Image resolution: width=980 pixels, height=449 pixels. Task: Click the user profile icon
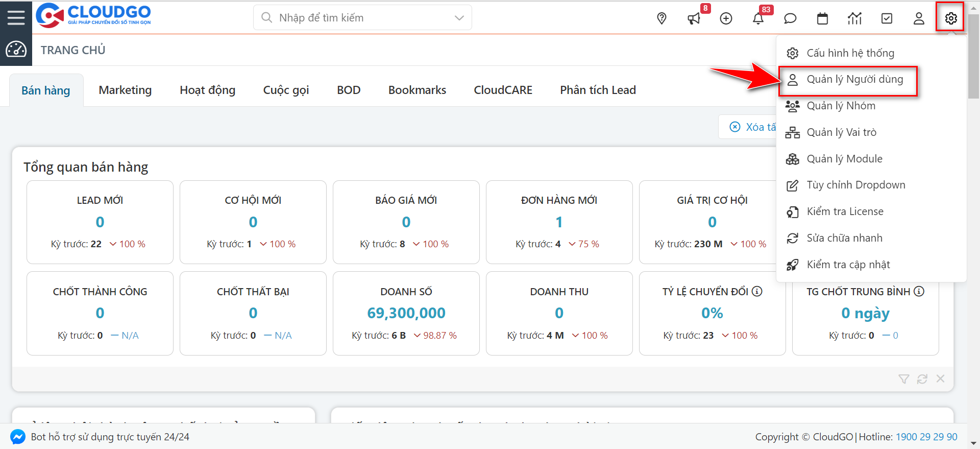919,18
